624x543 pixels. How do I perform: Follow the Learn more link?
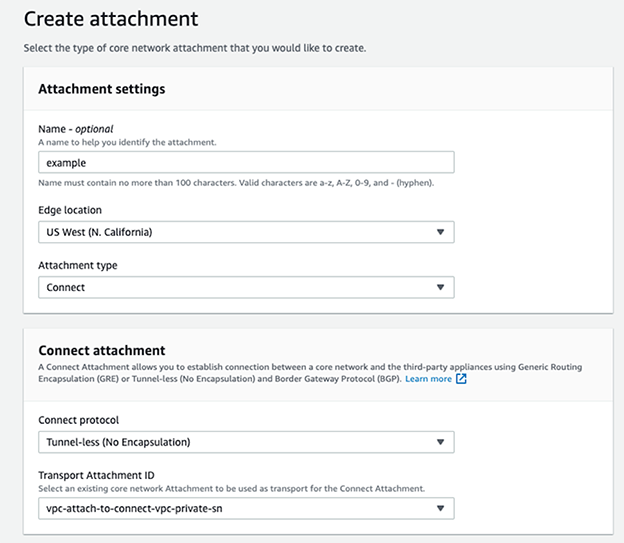click(x=428, y=380)
